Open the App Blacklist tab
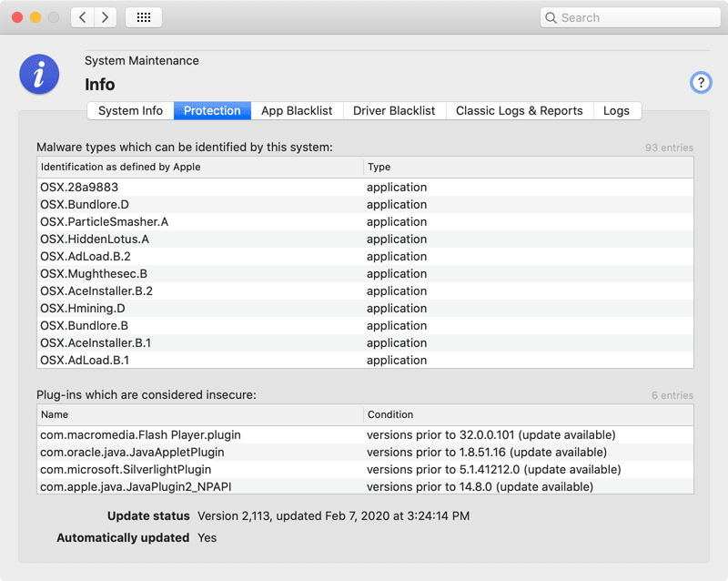728x581 pixels. point(297,110)
